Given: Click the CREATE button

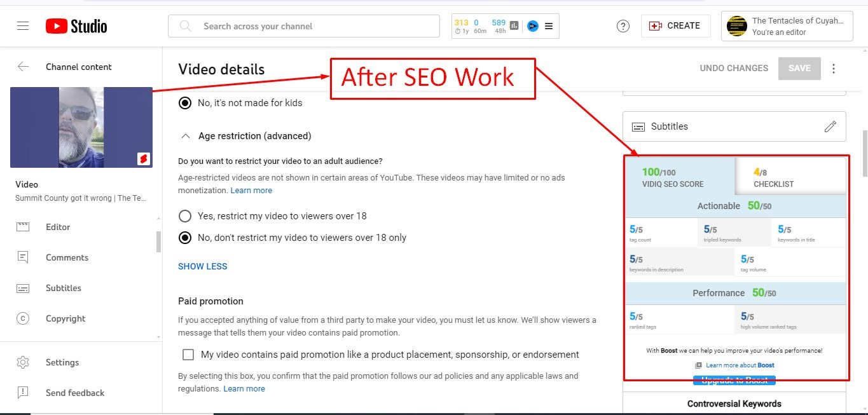Looking at the screenshot, I should click(675, 26).
